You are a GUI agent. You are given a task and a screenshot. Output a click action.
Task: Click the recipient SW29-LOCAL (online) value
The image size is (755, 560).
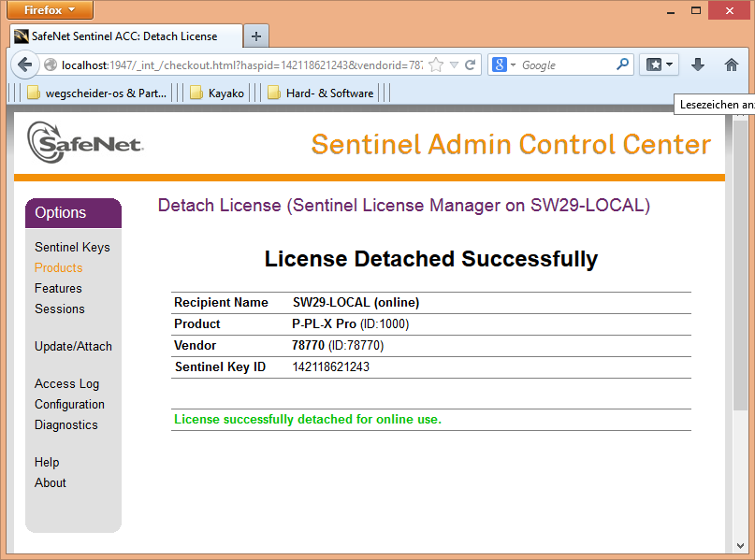coord(356,302)
